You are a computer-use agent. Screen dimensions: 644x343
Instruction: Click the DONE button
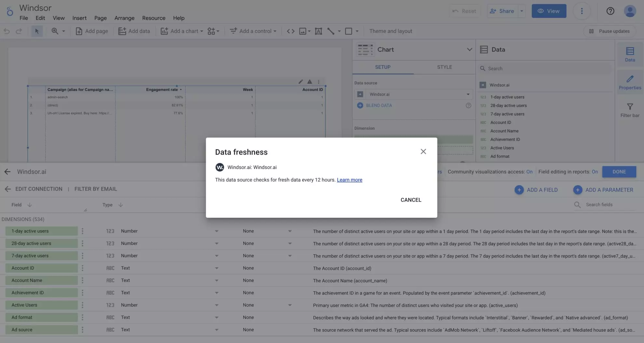pyautogui.click(x=619, y=172)
